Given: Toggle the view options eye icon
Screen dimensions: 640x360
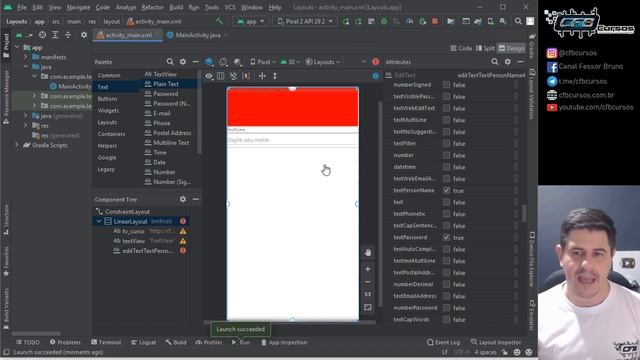Looking at the screenshot, I should (x=209, y=76).
